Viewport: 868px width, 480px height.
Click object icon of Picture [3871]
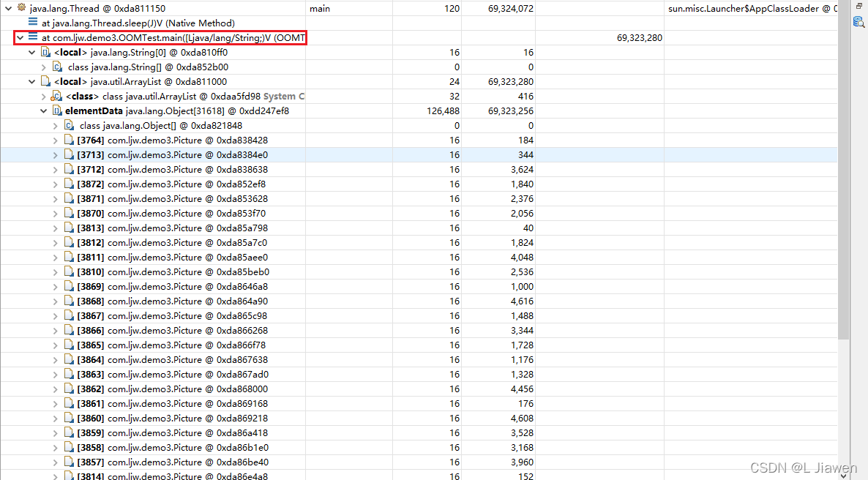(69, 198)
